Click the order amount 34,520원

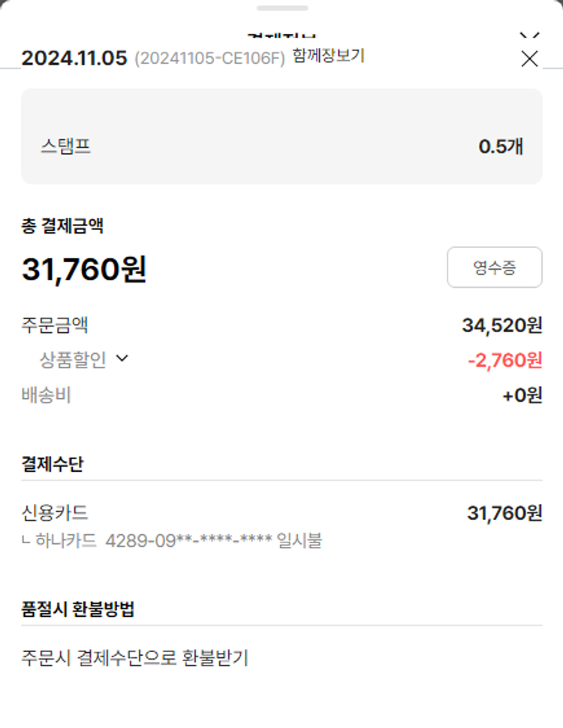click(501, 325)
